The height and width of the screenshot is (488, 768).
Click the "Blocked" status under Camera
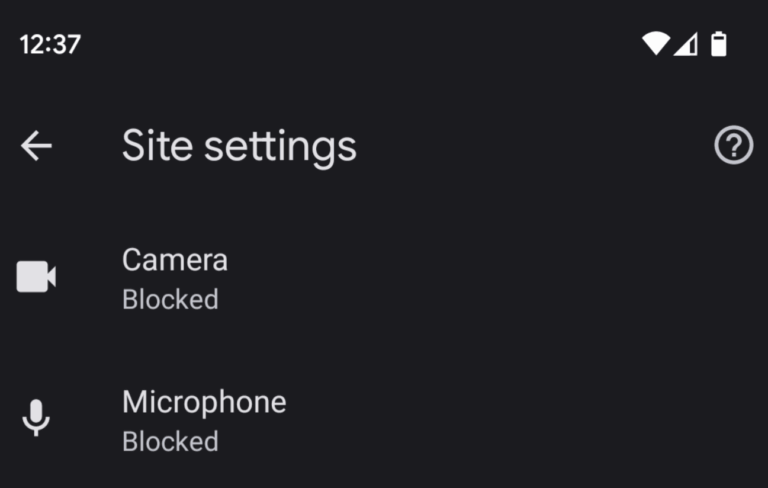pyautogui.click(x=170, y=299)
